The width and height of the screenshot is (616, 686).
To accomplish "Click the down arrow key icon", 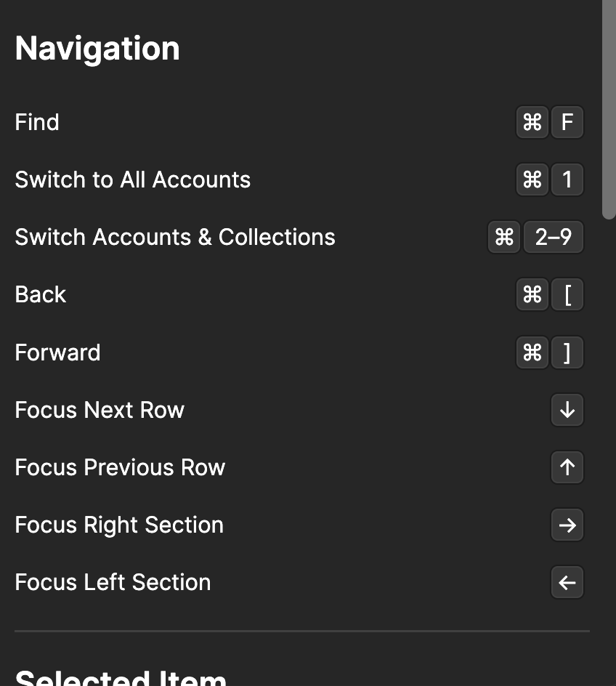I will tap(567, 410).
